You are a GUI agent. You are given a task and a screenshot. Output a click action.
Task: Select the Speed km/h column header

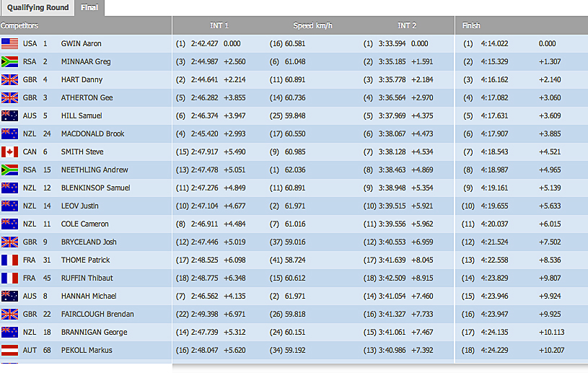point(312,26)
